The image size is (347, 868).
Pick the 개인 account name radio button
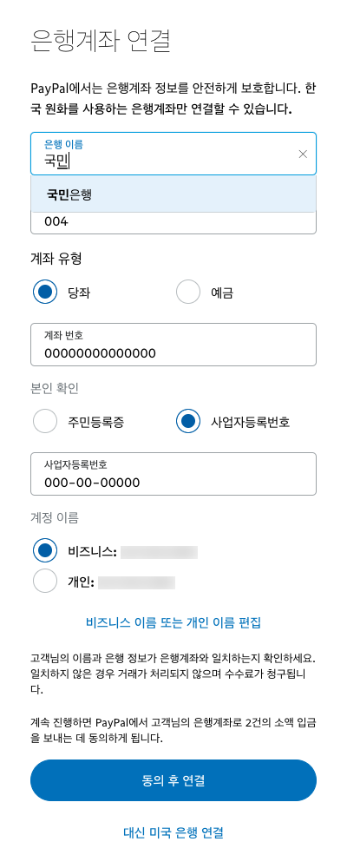(x=45, y=582)
